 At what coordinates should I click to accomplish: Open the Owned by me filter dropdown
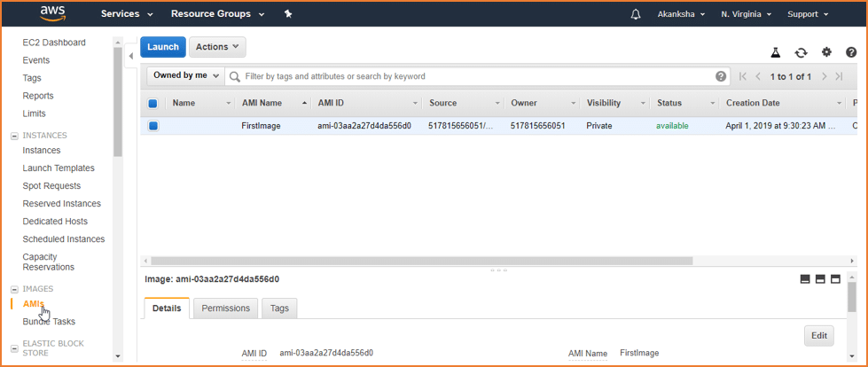[x=185, y=76]
